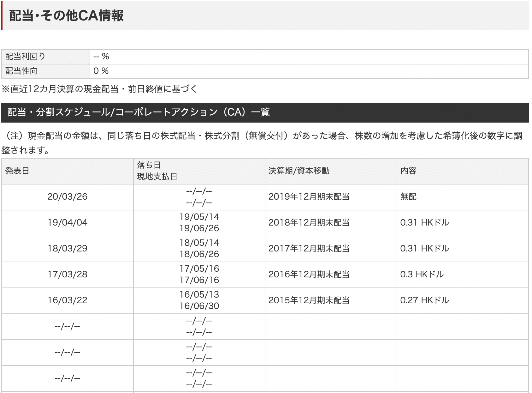Screen dimensions: 532x393
Task: Select the 発表日 column header
Action: pyautogui.click(x=68, y=171)
